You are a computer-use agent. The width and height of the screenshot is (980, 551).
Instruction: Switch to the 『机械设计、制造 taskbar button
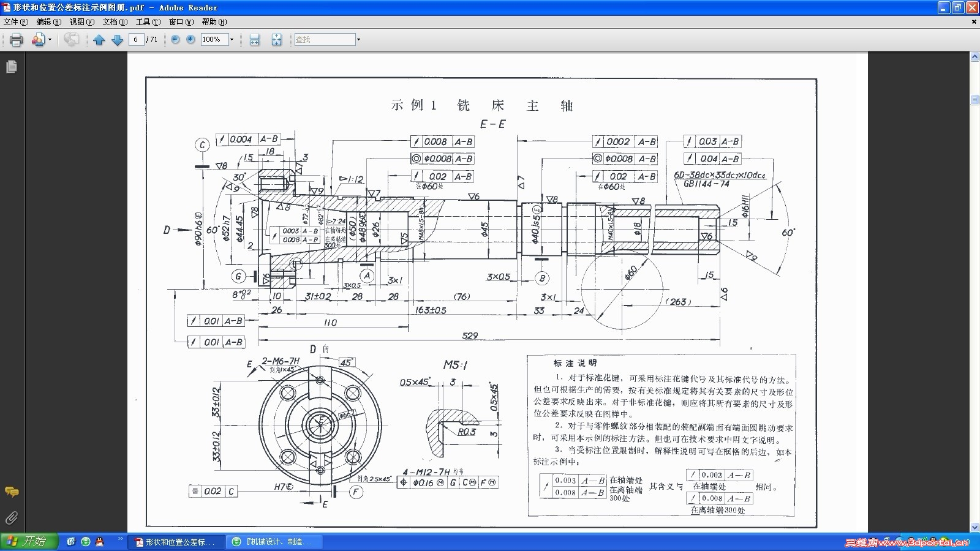tap(274, 542)
